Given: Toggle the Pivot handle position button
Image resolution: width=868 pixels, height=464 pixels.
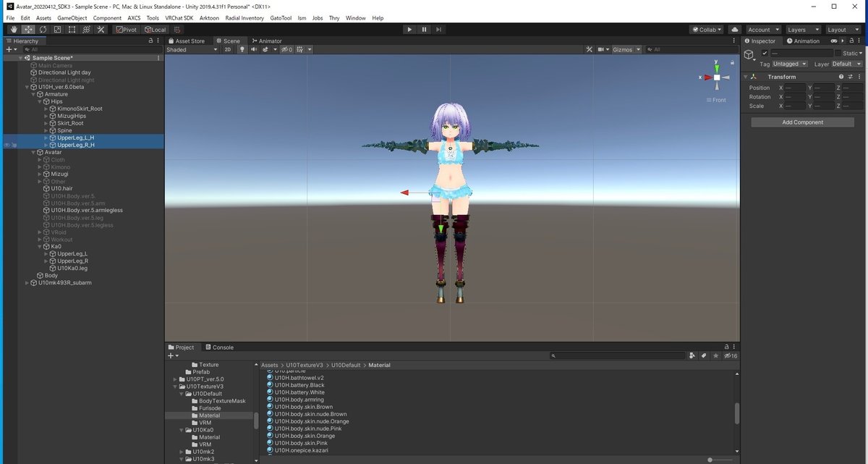Looking at the screenshot, I should click(x=126, y=30).
